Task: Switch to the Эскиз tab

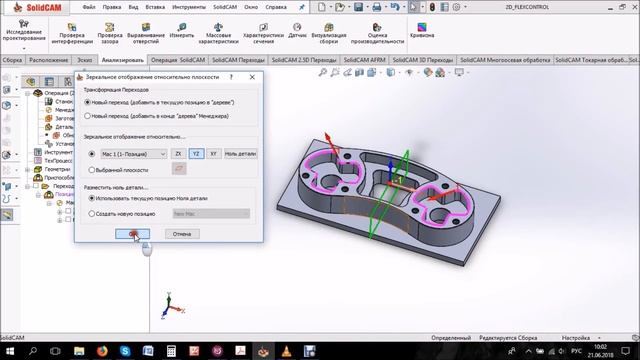Action: click(85, 60)
